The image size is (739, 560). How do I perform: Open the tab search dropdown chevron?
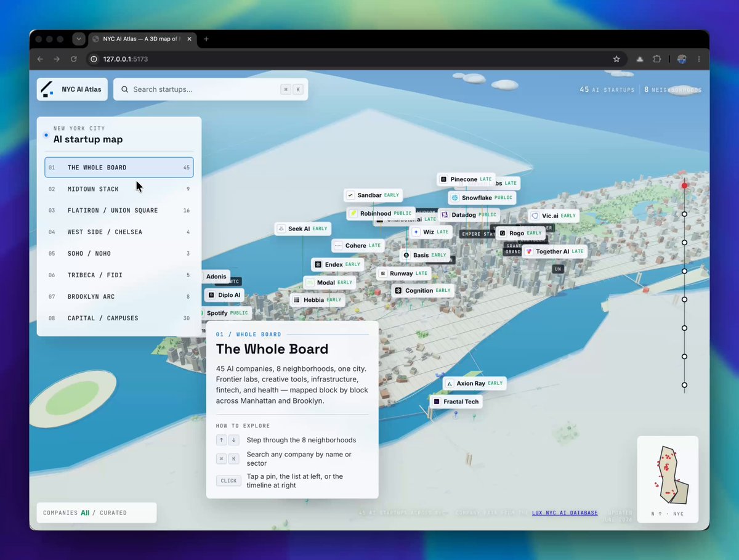coord(78,39)
